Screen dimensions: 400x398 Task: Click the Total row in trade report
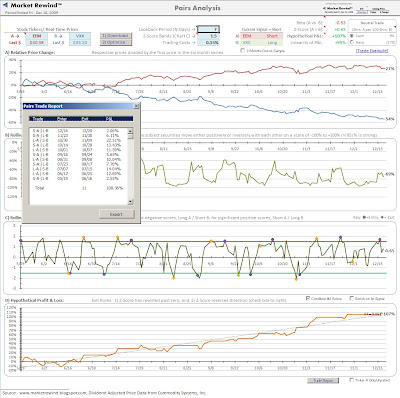[x=78, y=188]
